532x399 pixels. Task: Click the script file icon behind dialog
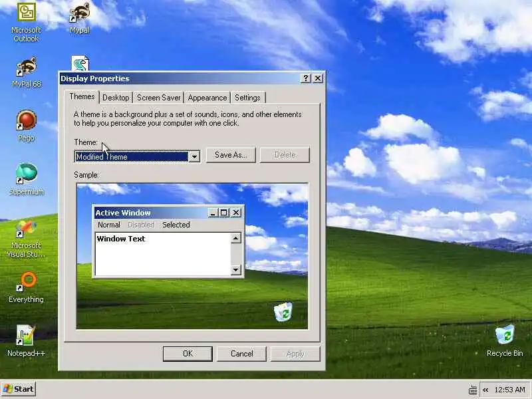(80, 63)
